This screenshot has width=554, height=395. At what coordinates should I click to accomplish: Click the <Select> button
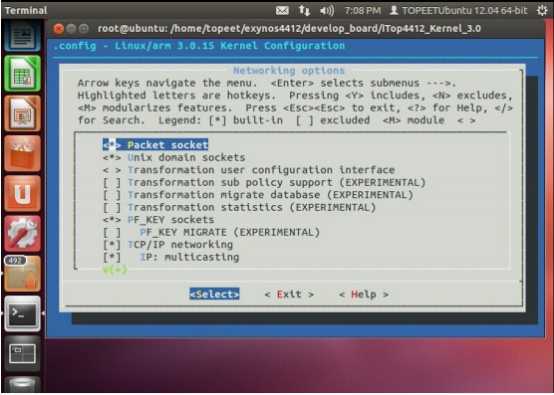coord(214,294)
